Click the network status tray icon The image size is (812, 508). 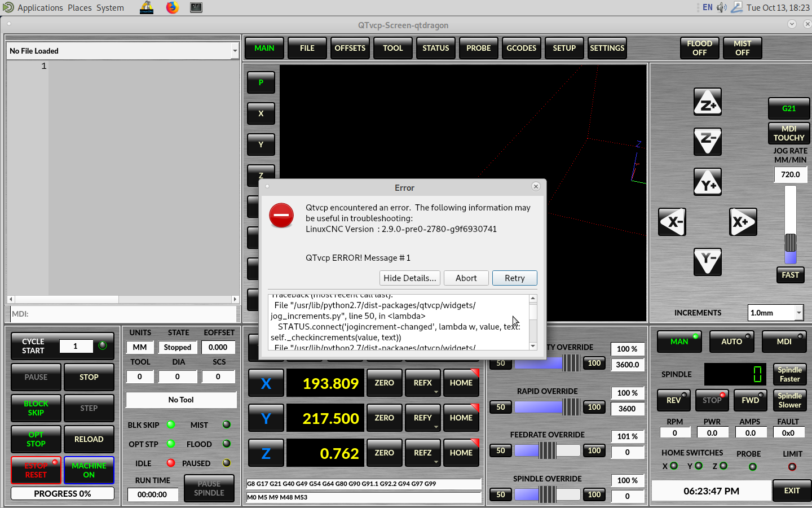[x=736, y=7]
